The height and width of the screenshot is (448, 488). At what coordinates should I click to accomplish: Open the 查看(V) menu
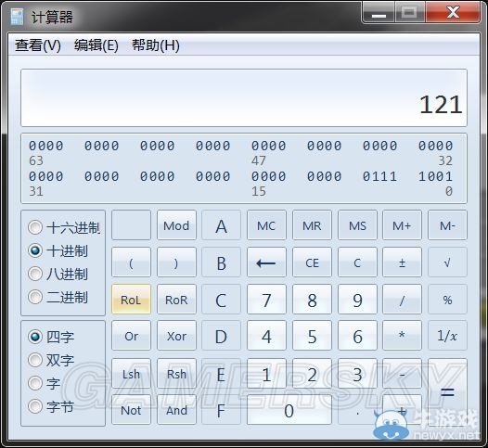tap(38, 45)
